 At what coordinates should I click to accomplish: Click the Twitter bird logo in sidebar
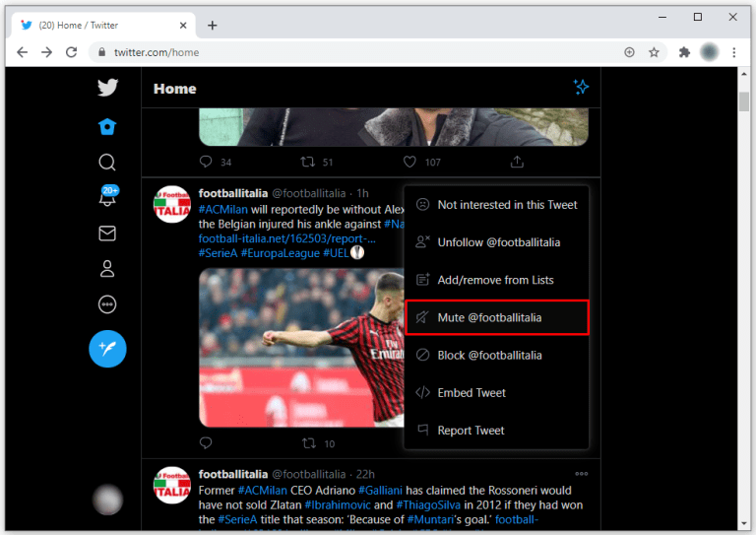point(107,88)
